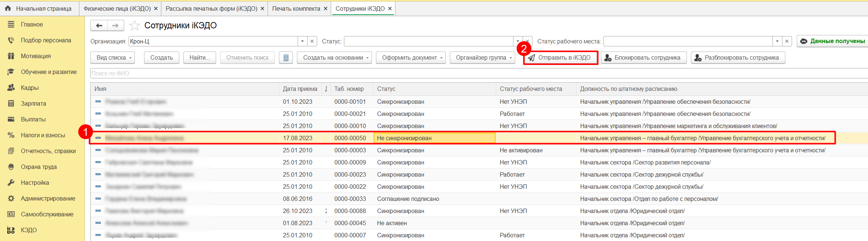
Task: Clear the Организация field value
Action: tap(312, 41)
